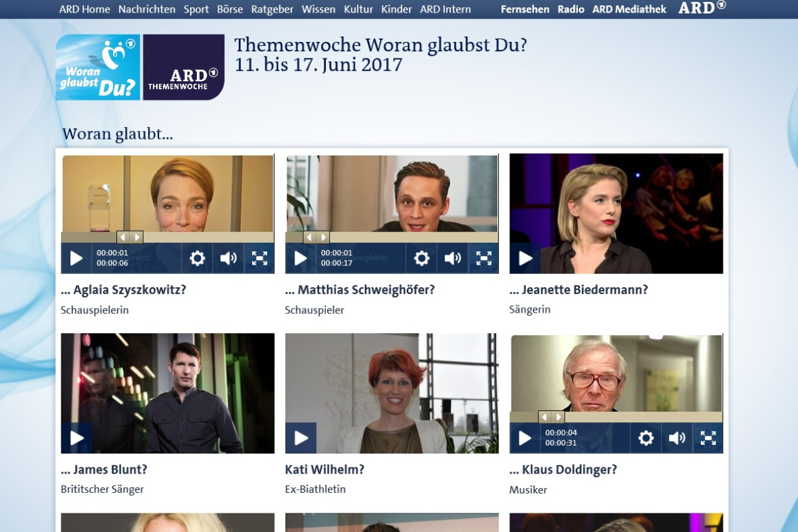Open the Ratgeber section
The height and width of the screenshot is (532, 798).
(x=273, y=9)
